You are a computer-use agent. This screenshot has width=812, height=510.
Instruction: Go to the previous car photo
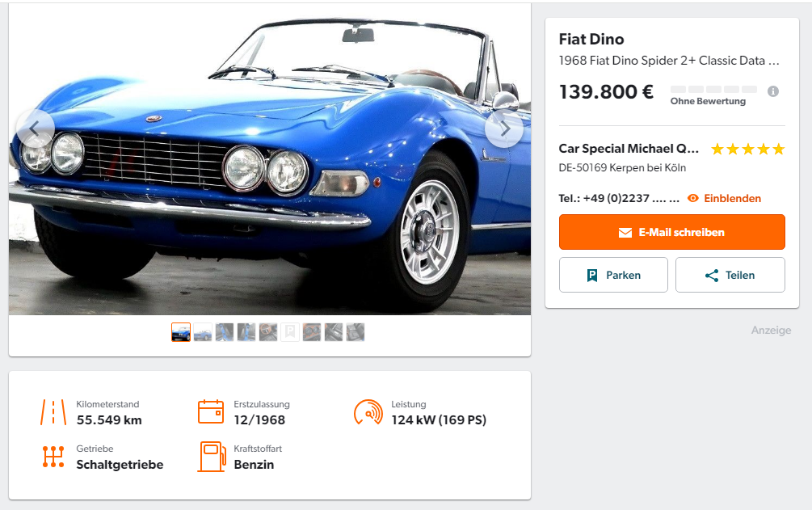pos(35,129)
